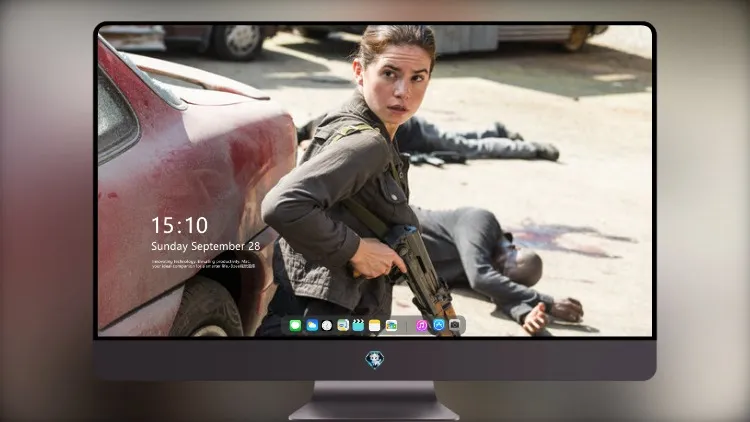The width and height of the screenshot is (750, 422).
Task: Open the Camera app in dock
Action: pos(454,325)
